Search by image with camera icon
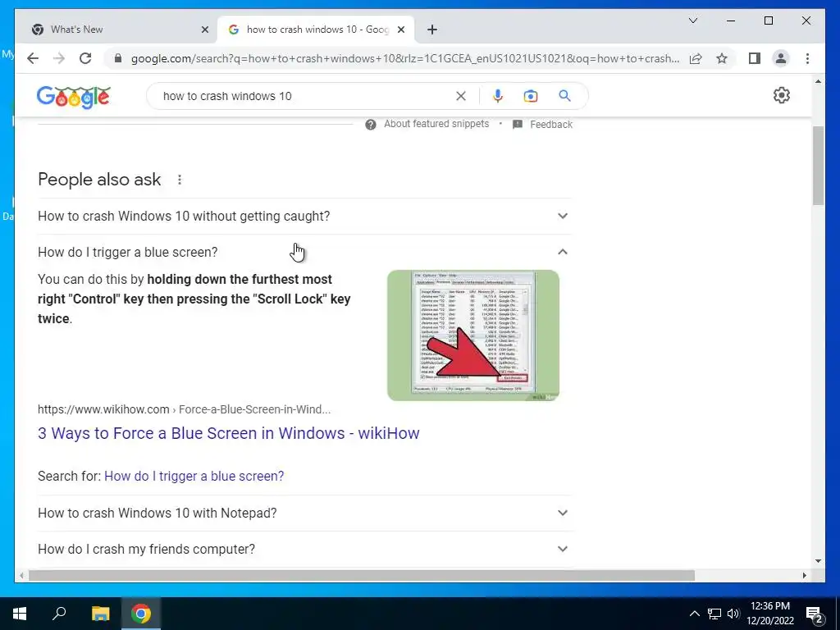The image size is (840, 630). (531, 96)
